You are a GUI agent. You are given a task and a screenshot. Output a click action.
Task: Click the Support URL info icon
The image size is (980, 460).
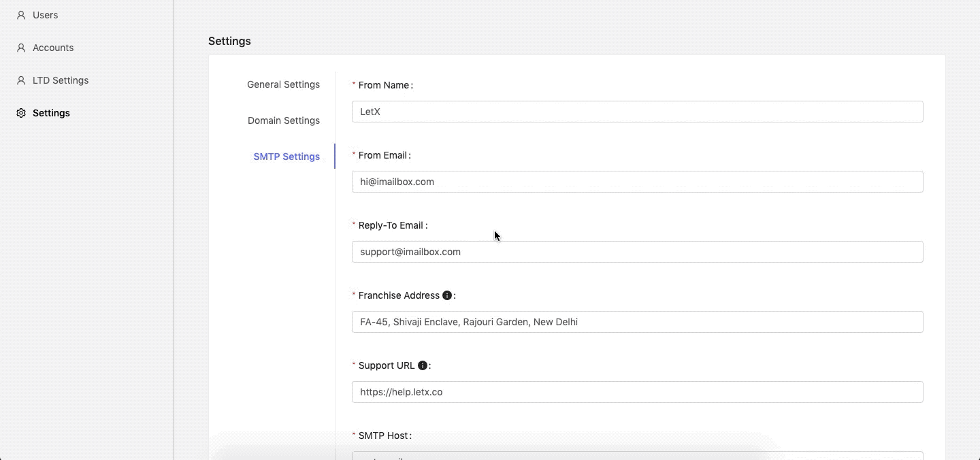click(423, 365)
